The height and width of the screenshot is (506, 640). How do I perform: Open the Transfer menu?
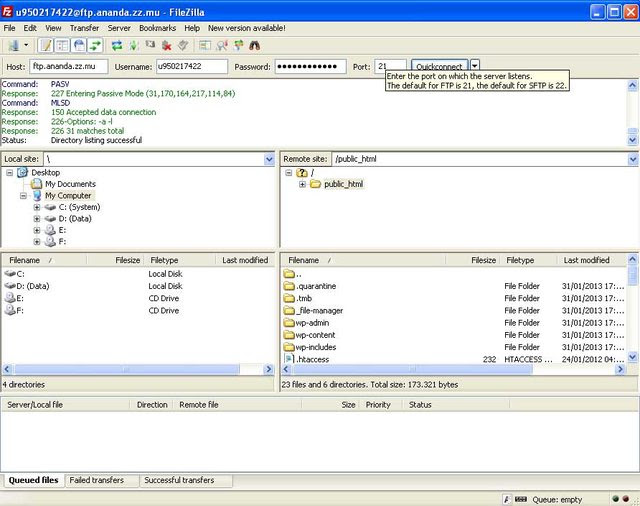pyautogui.click(x=84, y=28)
